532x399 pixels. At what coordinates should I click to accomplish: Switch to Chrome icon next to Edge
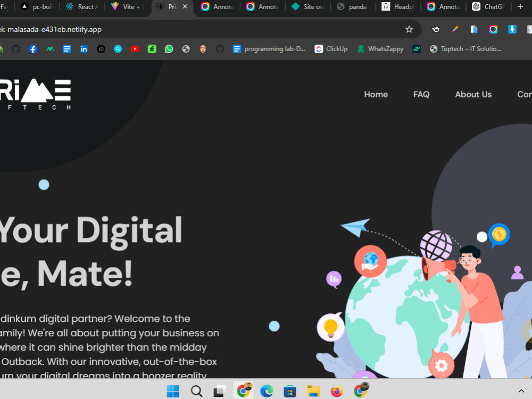[x=243, y=390]
